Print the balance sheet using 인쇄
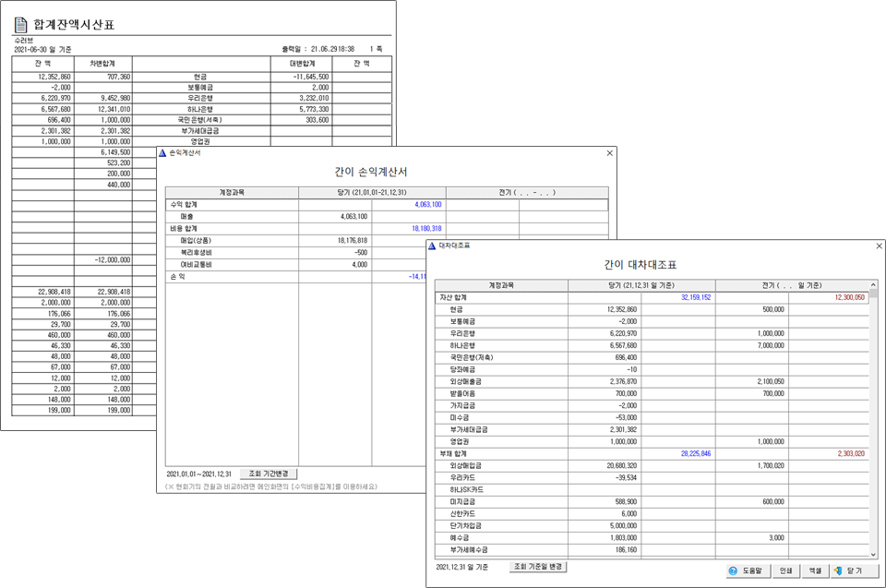The image size is (886, 588). [x=786, y=571]
